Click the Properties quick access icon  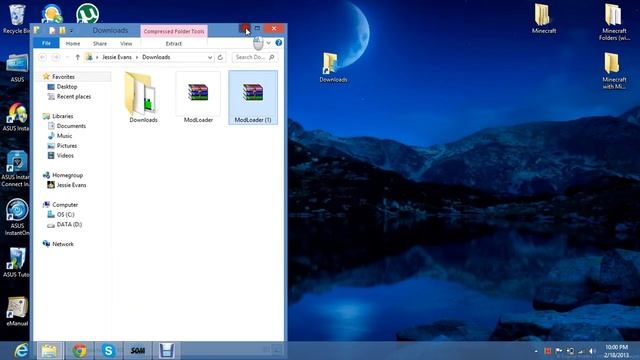[52, 31]
